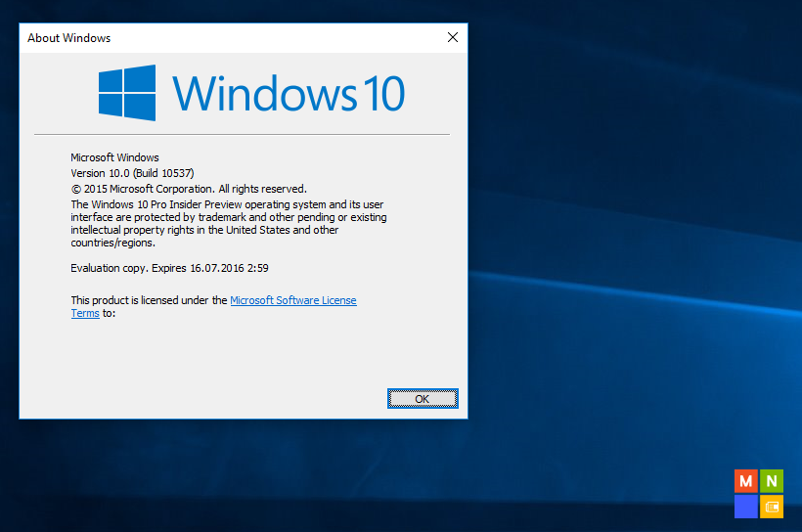The image size is (802, 532).
Task: Click the 'This product is licensed under' text
Action: pos(149,300)
